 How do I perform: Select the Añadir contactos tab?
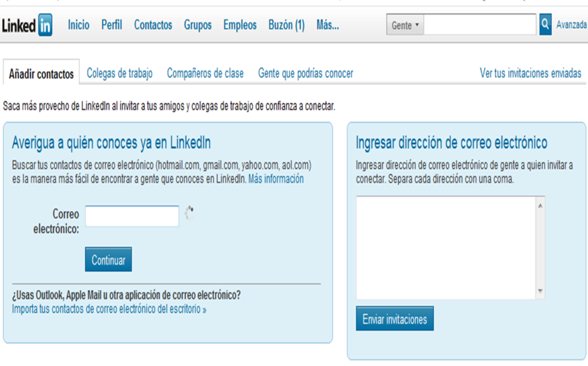(41, 73)
